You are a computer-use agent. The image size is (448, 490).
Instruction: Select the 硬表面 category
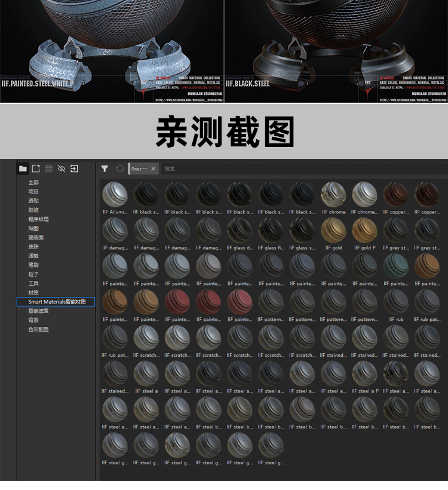[36, 237]
